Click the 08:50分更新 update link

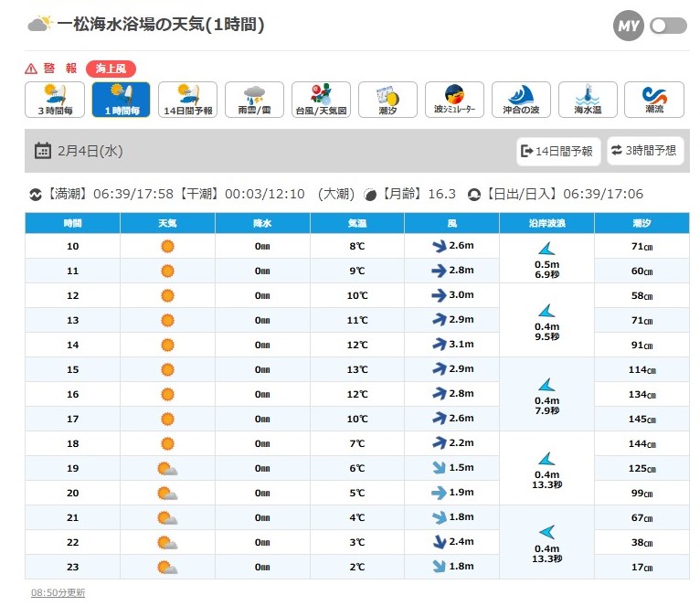click(x=58, y=592)
